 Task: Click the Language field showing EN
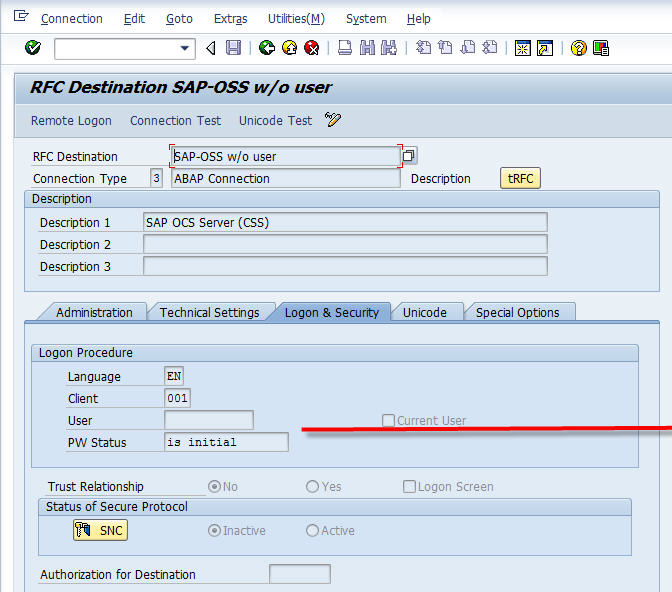174,376
